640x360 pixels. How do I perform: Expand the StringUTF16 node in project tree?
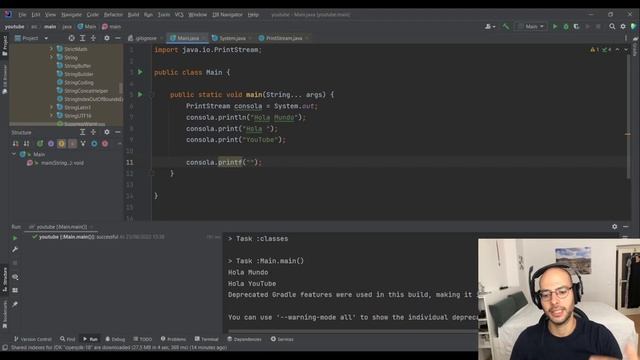click(51, 116)
